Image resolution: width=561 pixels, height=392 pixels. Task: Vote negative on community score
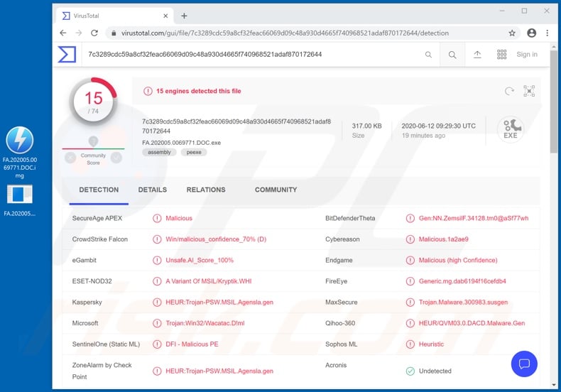(70, 158)
